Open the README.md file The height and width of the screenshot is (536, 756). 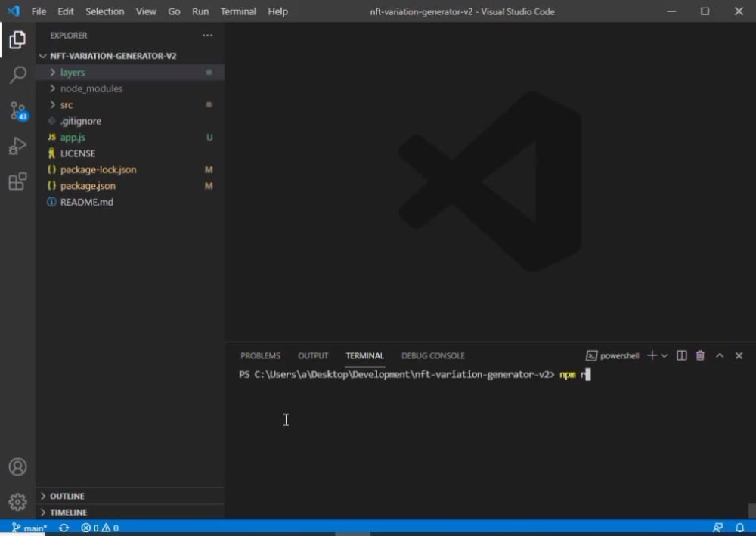pyautogui.click(x=130, y=202)
